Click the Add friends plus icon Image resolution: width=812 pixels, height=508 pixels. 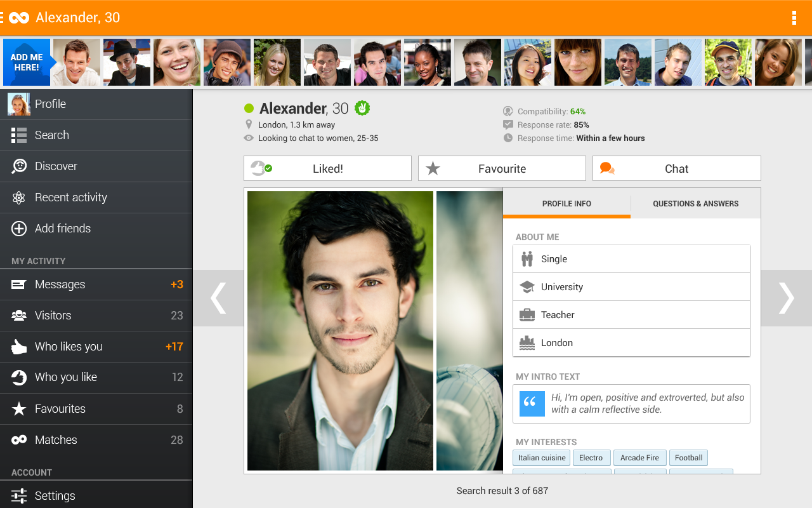point(19,229)
